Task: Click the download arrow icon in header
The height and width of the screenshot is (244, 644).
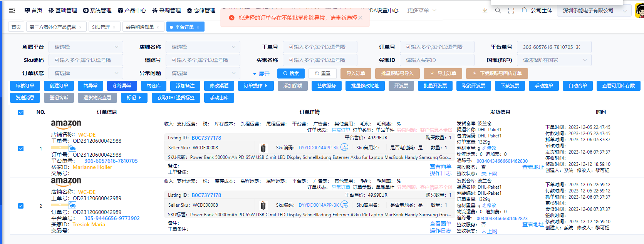Action: coord(485,10)
